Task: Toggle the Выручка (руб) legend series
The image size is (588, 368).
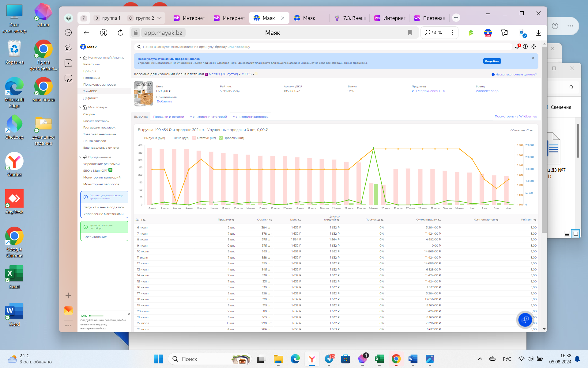Action: click(x=152, y=138)
